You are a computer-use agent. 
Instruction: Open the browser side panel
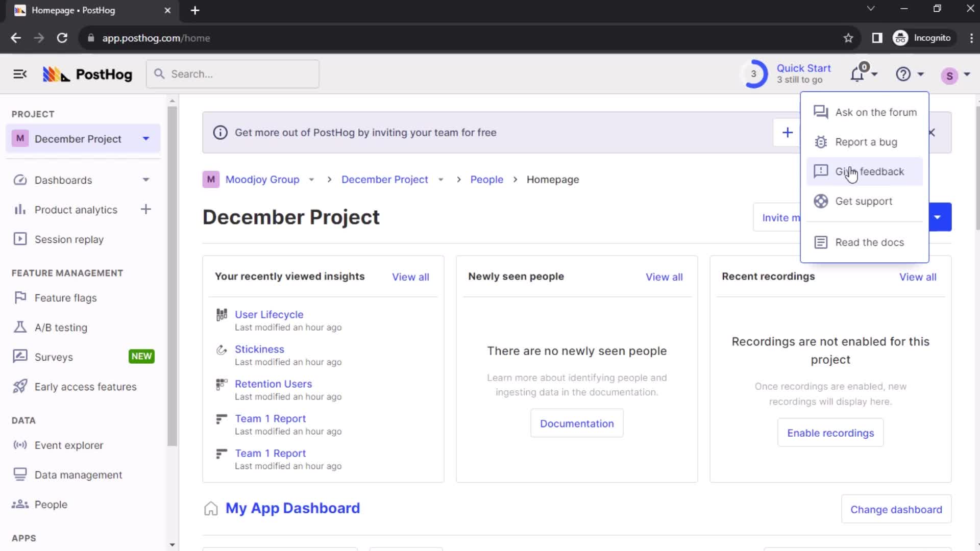pos(877,38)
